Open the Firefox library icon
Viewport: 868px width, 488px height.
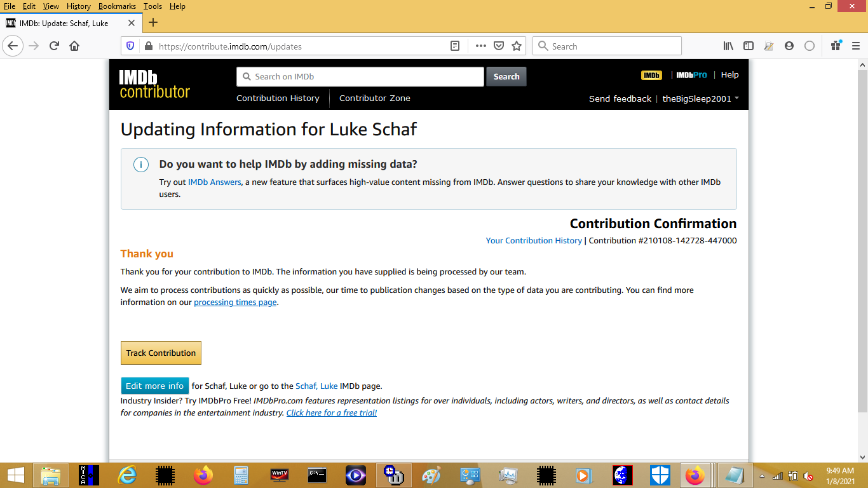tap(728, 46)
